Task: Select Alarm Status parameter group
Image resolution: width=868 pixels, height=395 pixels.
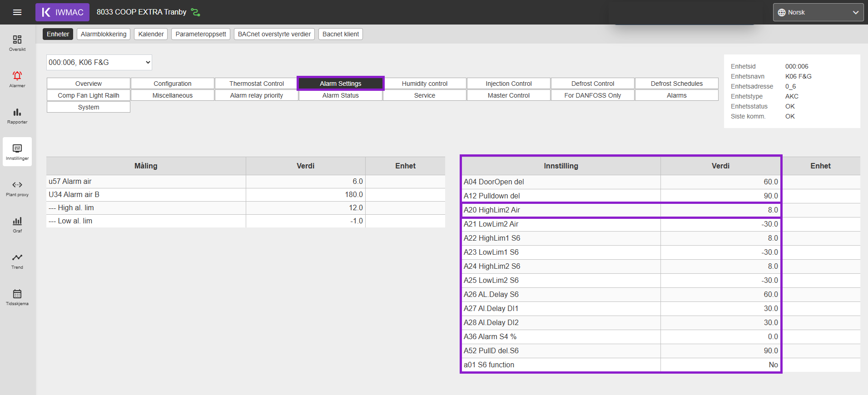Action: (x=341, y=95)
